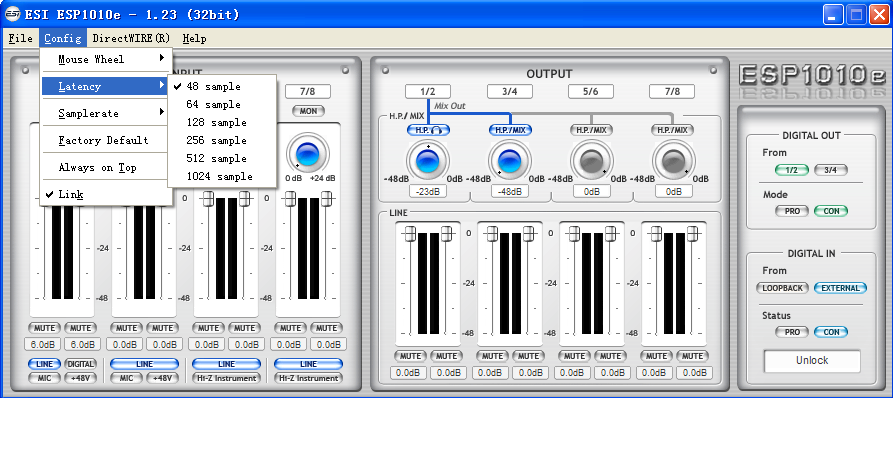893x450 pixels.
Task: Mute the left channel of input 7/8
Action: tap(290, 328)
